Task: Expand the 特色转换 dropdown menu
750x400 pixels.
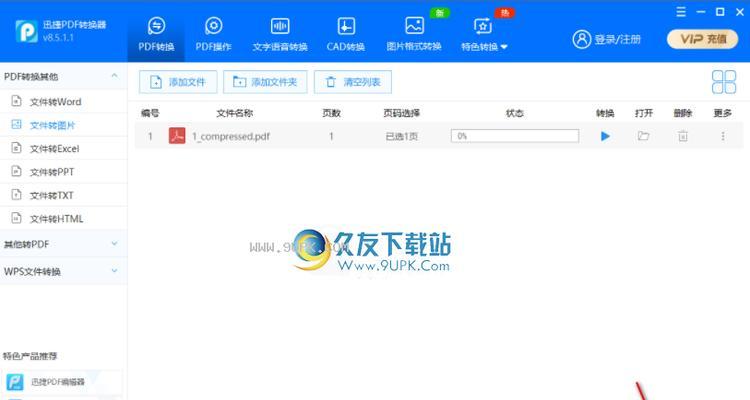Action: tap(484, 33)
